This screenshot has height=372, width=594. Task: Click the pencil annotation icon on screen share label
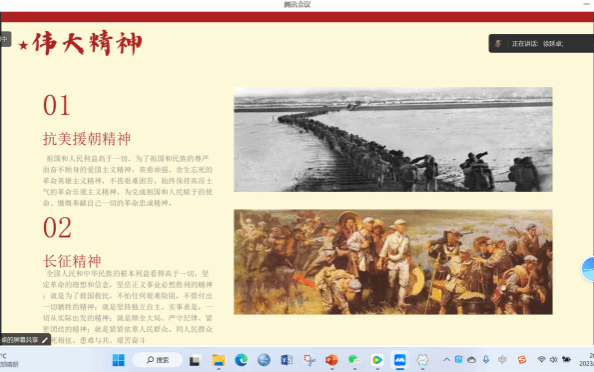(45, 340)
